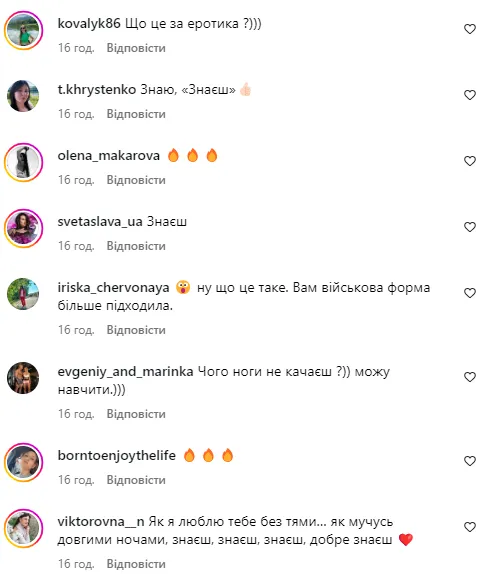
Task: Reply to iriska_chervonaya's comment
Action: [x=136, y=330]
